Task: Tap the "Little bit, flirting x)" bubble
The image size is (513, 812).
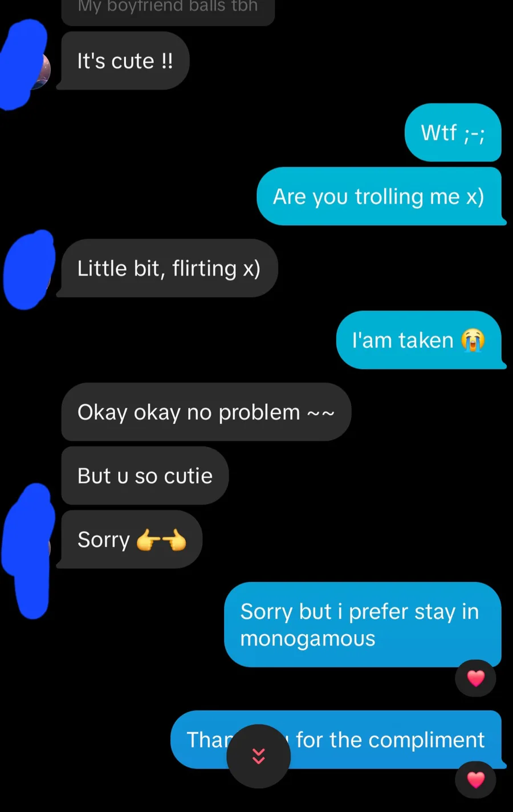Action: (168, 268)
